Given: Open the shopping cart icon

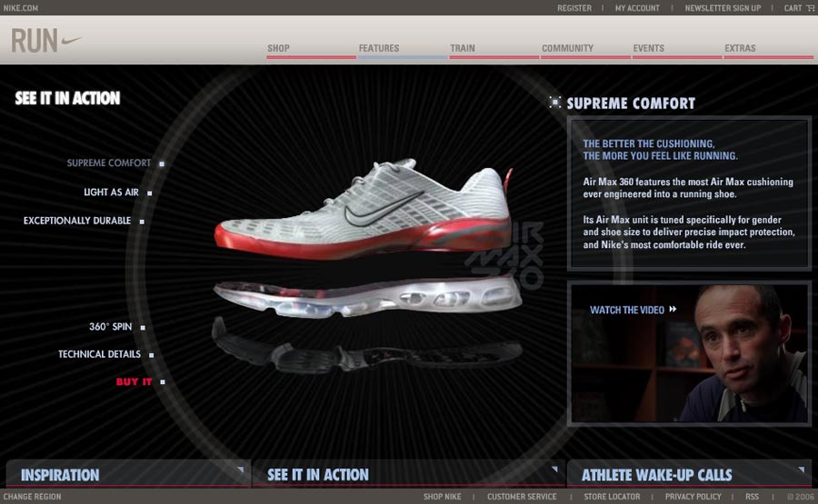Looking at the screenshot, I should coord(811,8).
